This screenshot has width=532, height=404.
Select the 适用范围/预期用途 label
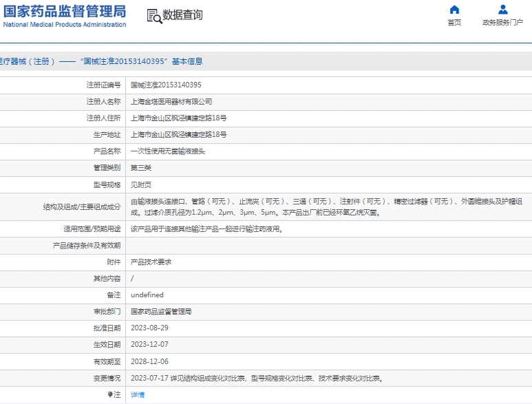(x=92, y=229)
